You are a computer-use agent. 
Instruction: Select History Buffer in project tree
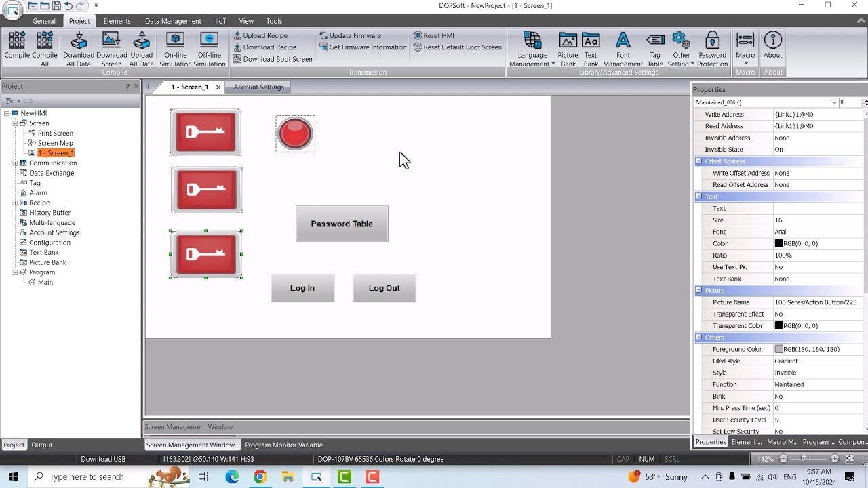tap(50, 213)
